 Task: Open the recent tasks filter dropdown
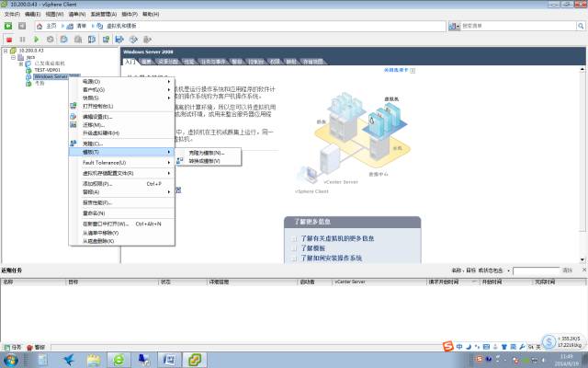(508, 270)
